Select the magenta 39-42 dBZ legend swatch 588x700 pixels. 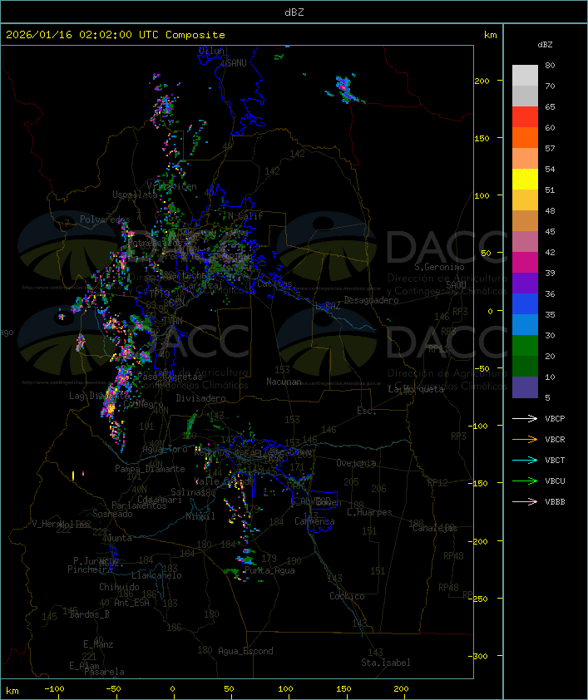[525, 263]
